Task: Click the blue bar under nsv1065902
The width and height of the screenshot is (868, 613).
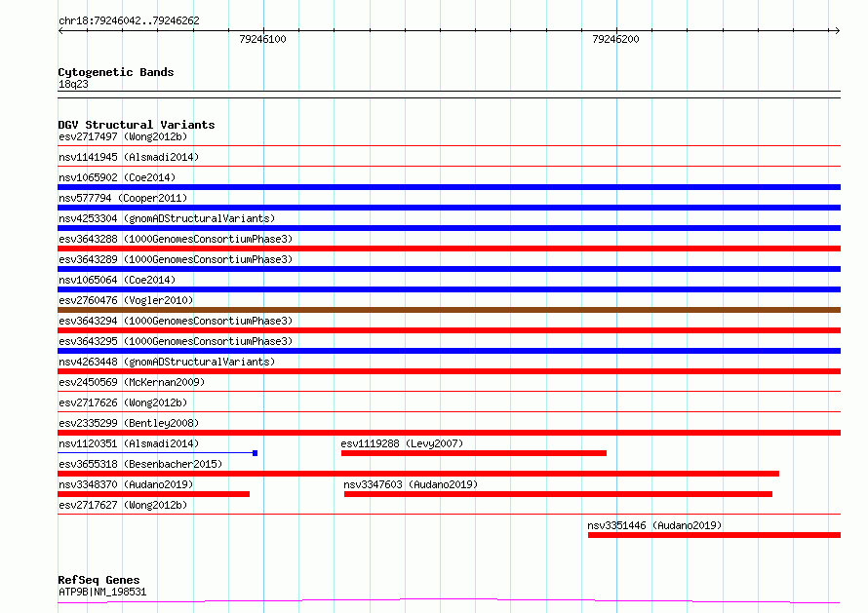Action: click(449, 187)
